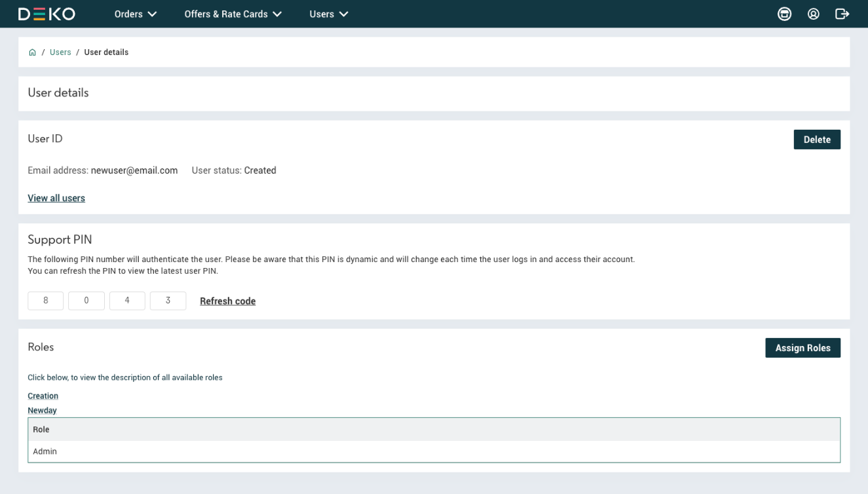Image resolution: width=868 pixels, height=494 pixels.
Task: Click the Assign Roles button
Action: click(x=802, y=348)
